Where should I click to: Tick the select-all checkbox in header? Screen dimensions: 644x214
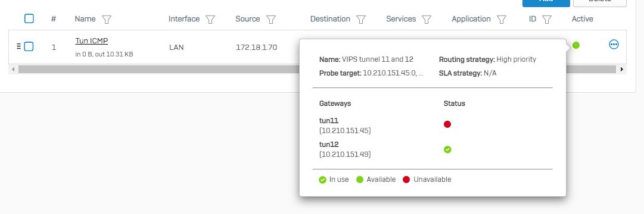click(x=29, y=18)
